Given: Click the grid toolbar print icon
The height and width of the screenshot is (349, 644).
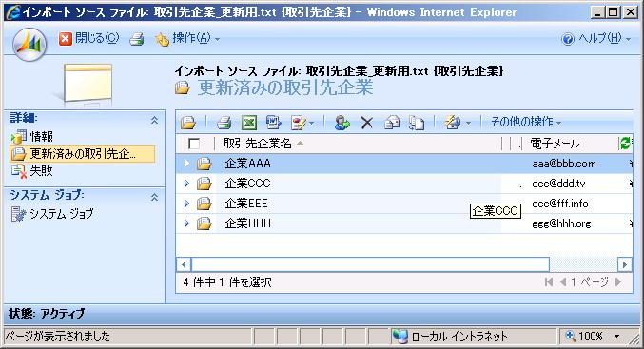Looking at the screenshot, I should (x=224, y=123).
